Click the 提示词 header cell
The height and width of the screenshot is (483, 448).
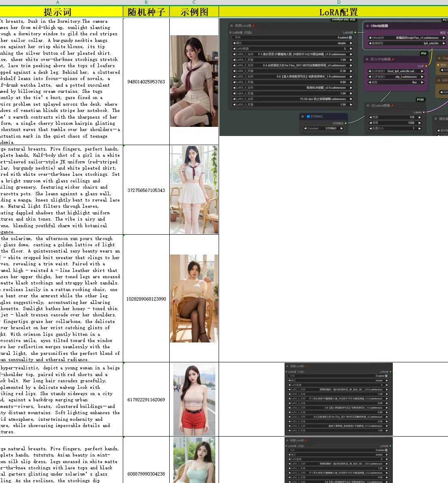[58, 12]
